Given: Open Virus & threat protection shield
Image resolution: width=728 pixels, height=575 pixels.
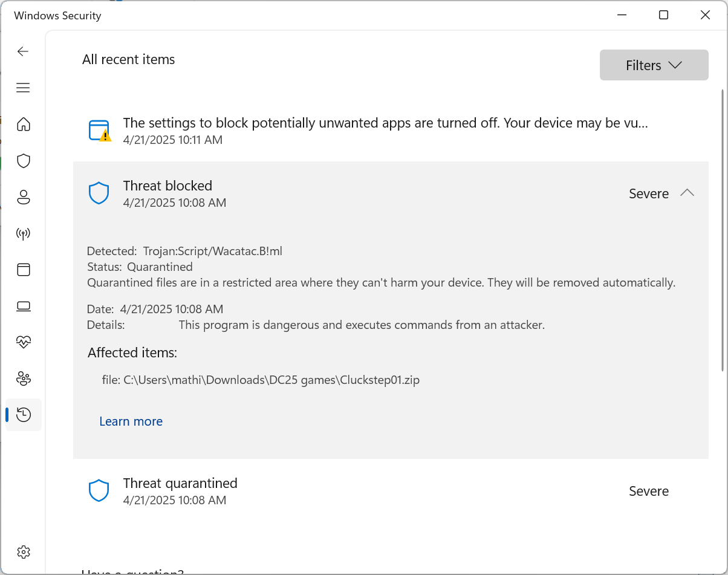Looking at the screenshot, I should click(24, 161).
